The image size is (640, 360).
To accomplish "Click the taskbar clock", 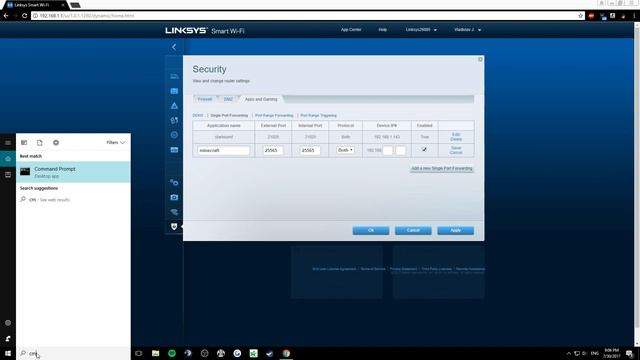I will coord(611,353).
